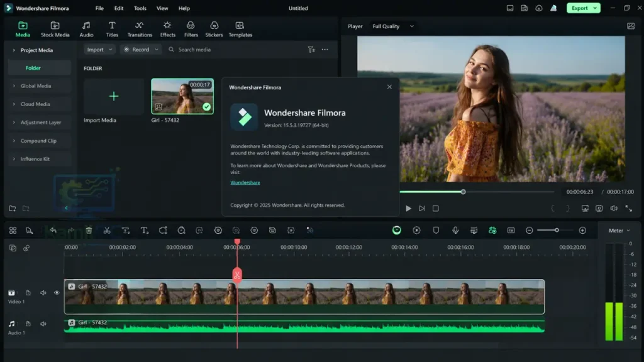Open the View menu
The width and height of the screenshot is (644, 362).
162,8
